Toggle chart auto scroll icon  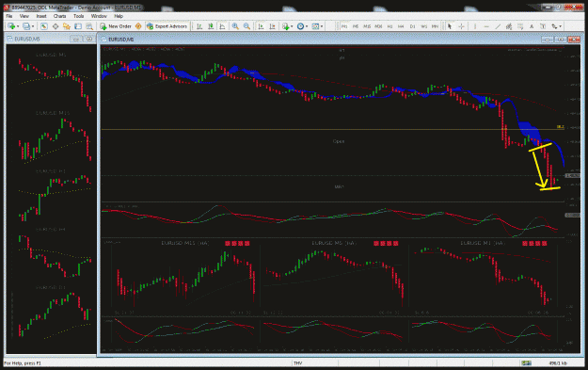[x=261, y=26]
